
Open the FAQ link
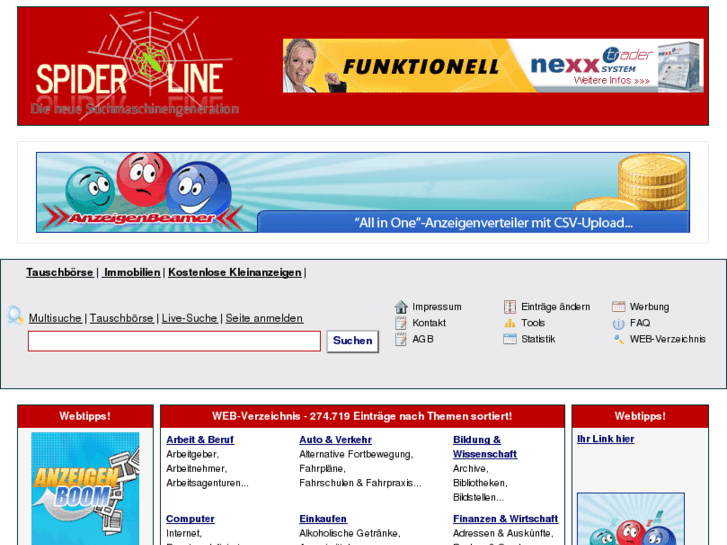click(x=640, y=323)
